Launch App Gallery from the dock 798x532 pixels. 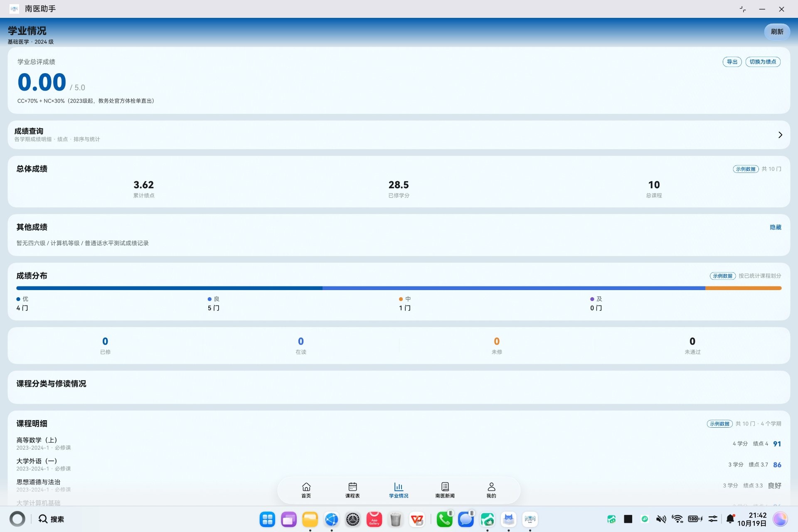point(374,519)
